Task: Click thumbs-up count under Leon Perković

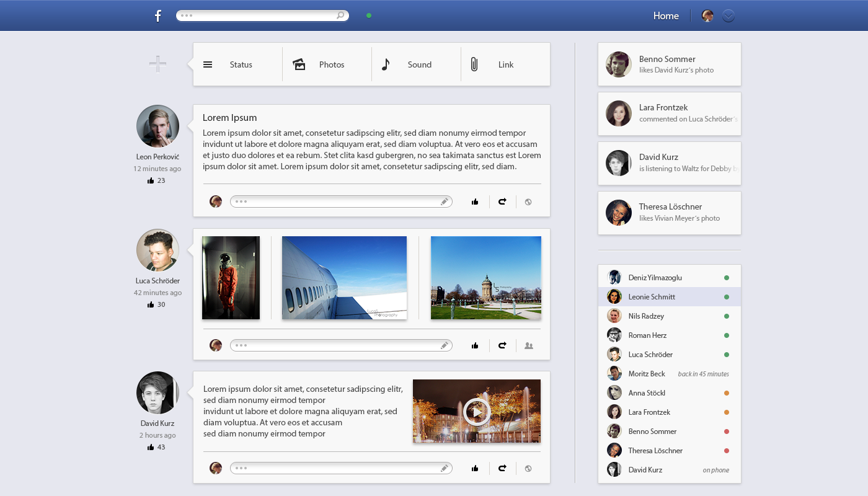Action: tap(156, 180)
